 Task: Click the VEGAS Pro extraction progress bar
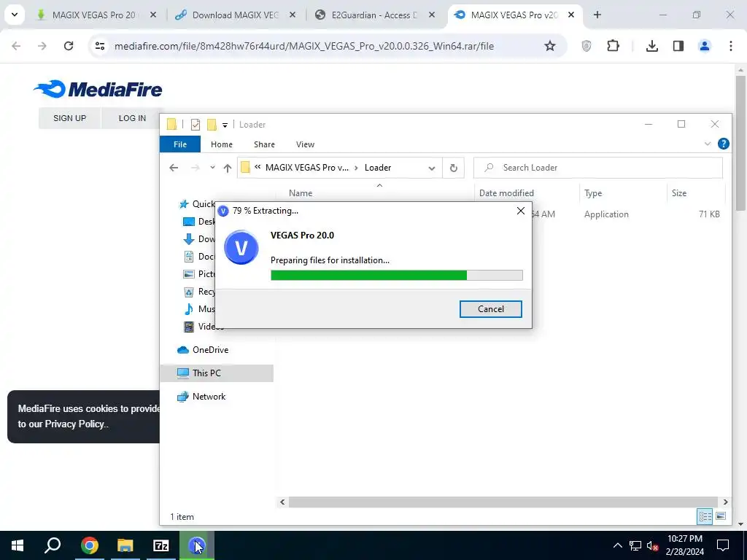[396, 275]
